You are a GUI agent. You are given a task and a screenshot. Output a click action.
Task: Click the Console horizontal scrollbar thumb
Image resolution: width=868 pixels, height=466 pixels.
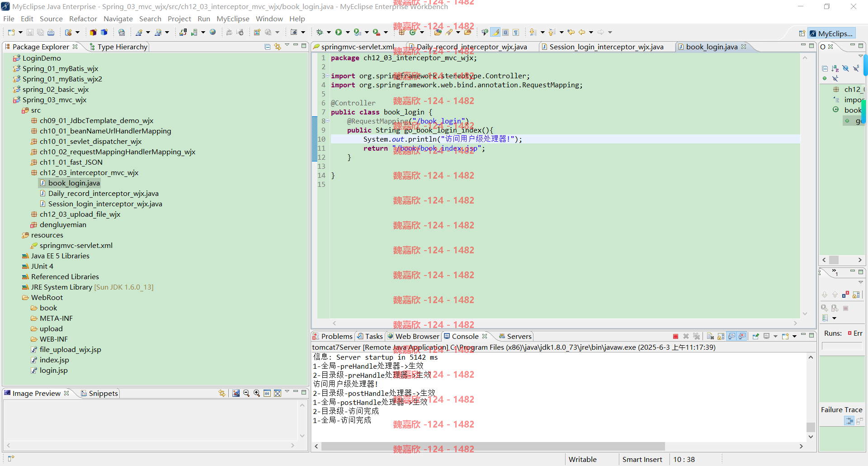tap(493, 446)
